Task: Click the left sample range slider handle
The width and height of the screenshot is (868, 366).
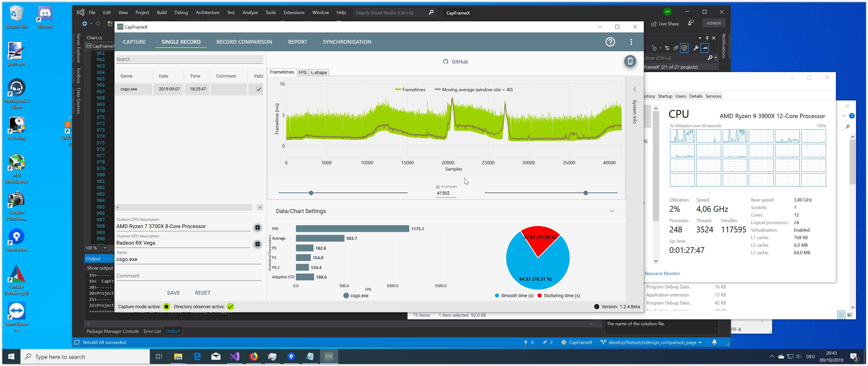Action: pos(311,193)
